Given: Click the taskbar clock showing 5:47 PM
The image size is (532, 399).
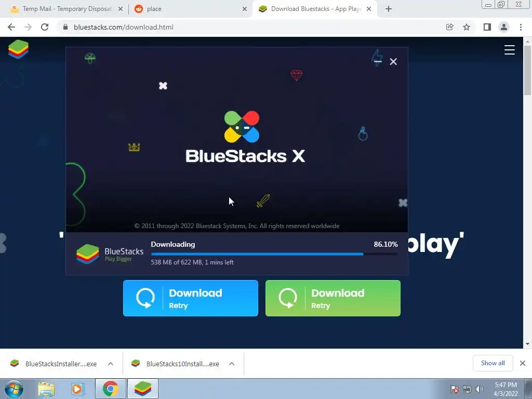Looking at the screenshot, I should 506,389.
